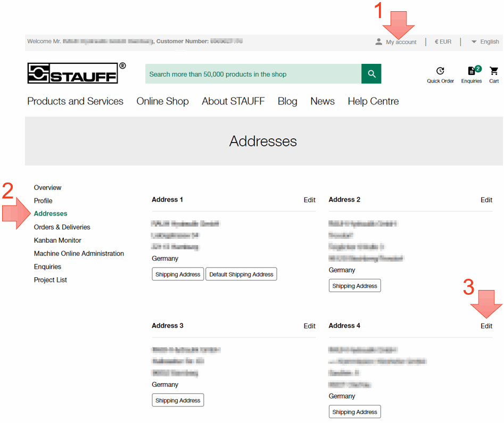The image size is (504, 423).
Task: Select Profile in the account sidebar
Action: coord(43,201)
